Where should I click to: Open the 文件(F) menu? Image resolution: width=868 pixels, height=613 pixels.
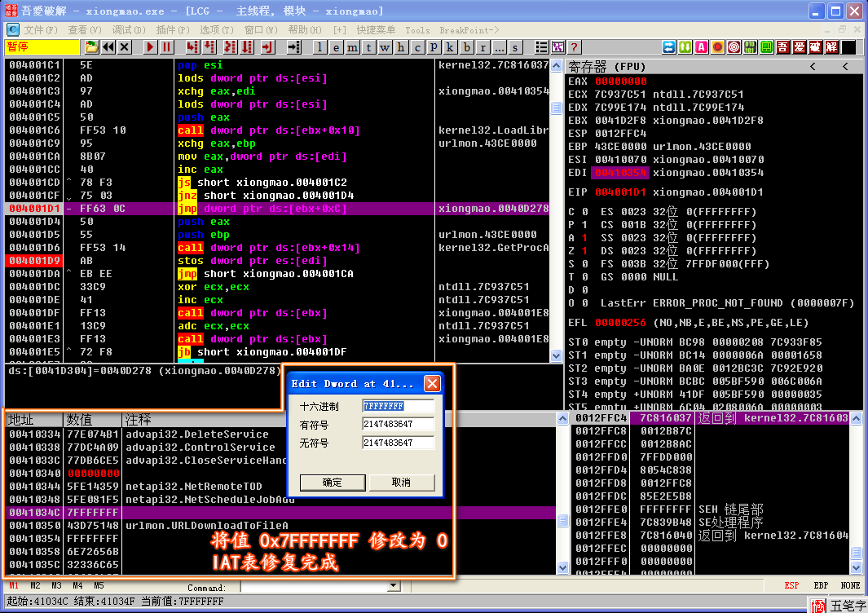pos(41,30)
